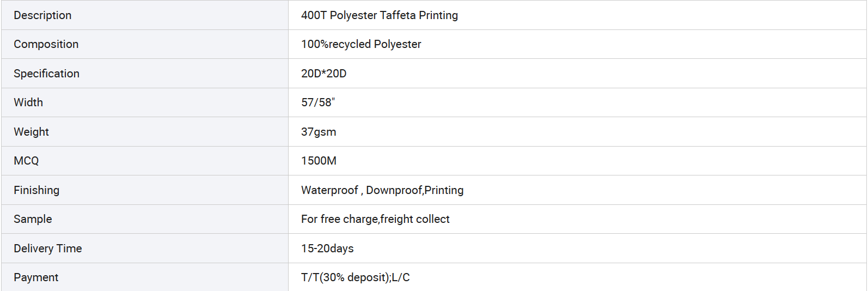Select the 100%recycled Polyester value
The width and height of the screenshot is (868, 291).
point(361,44)
